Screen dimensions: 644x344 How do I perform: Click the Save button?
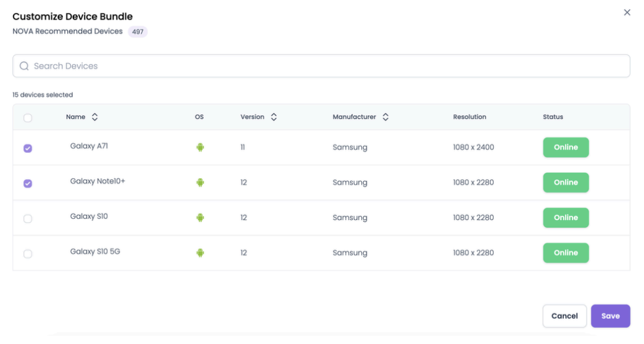(610, 316)
